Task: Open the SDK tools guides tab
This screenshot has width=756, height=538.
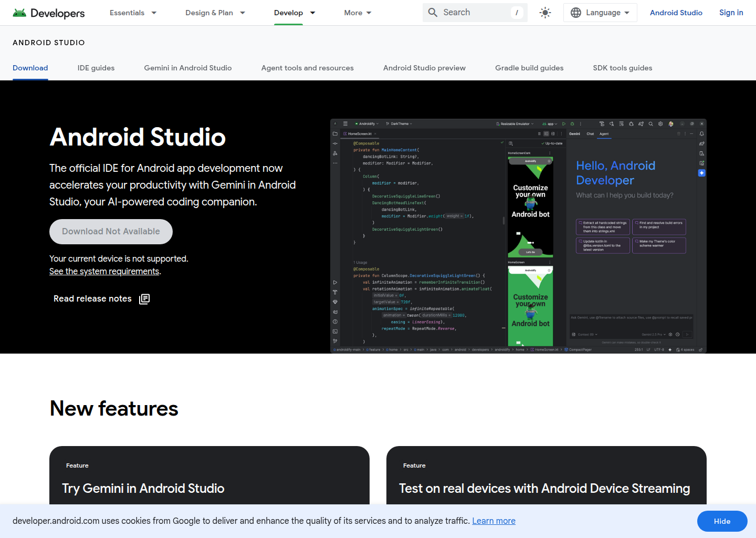Action: coord(623,68)
